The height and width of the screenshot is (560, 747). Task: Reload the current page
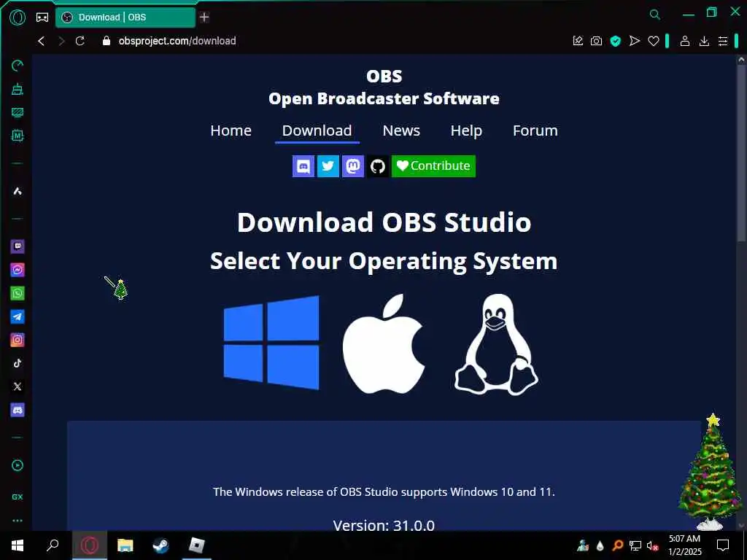(80, 41)
